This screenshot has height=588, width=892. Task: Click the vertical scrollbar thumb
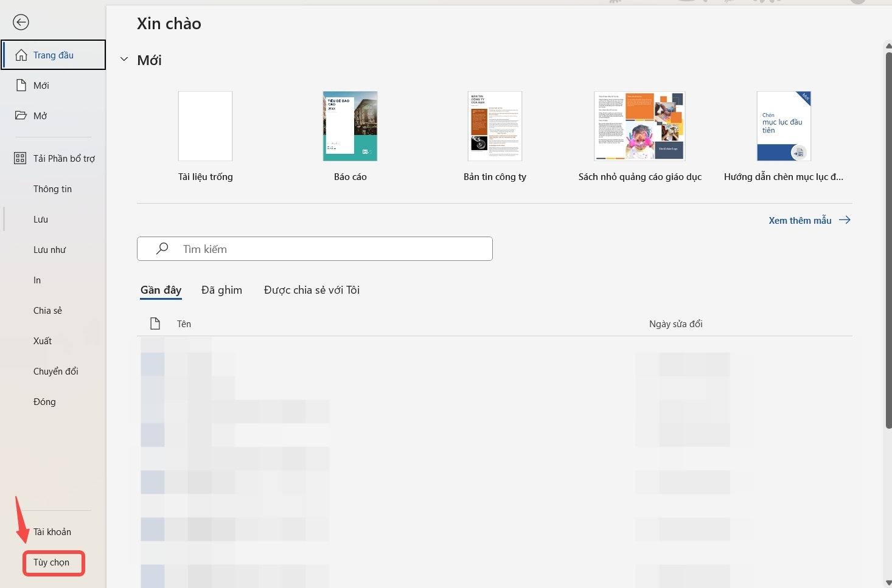(888, 240)
